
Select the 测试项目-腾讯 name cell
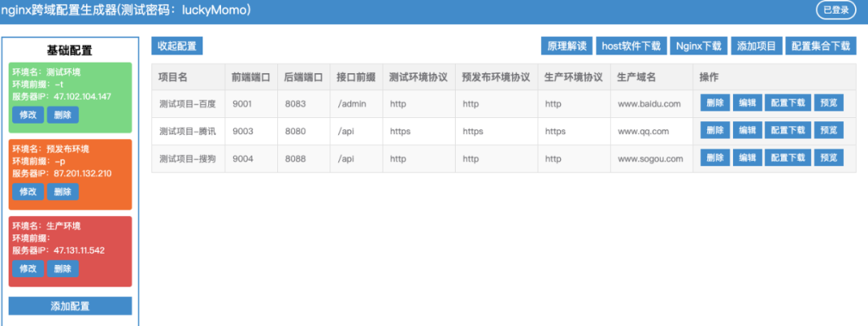click(x=188, y=131)
